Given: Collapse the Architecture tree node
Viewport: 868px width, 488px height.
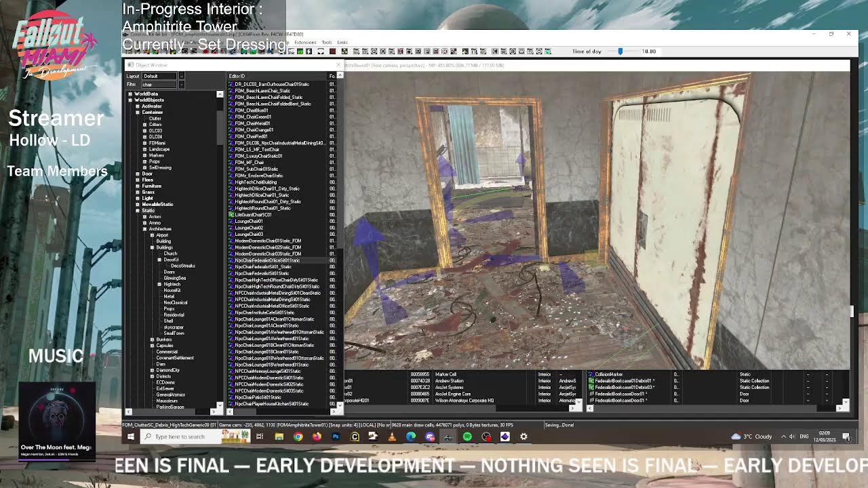Looking at the screenshot, I should [x=144, y=229].
